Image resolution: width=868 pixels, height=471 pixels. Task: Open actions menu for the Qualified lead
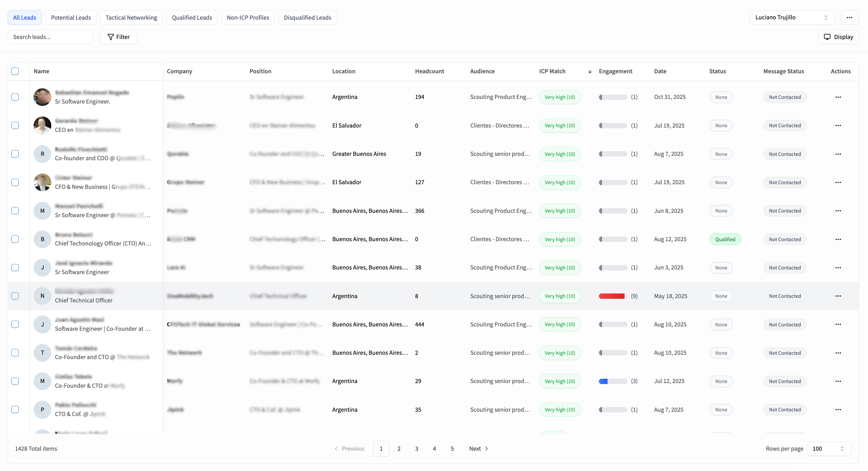click(838, 239)
